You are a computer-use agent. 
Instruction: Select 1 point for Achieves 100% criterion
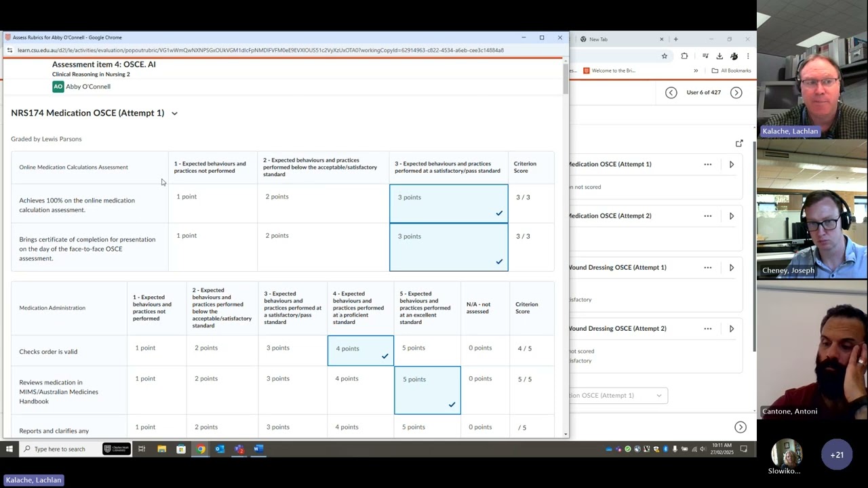[x=213, y=203]
